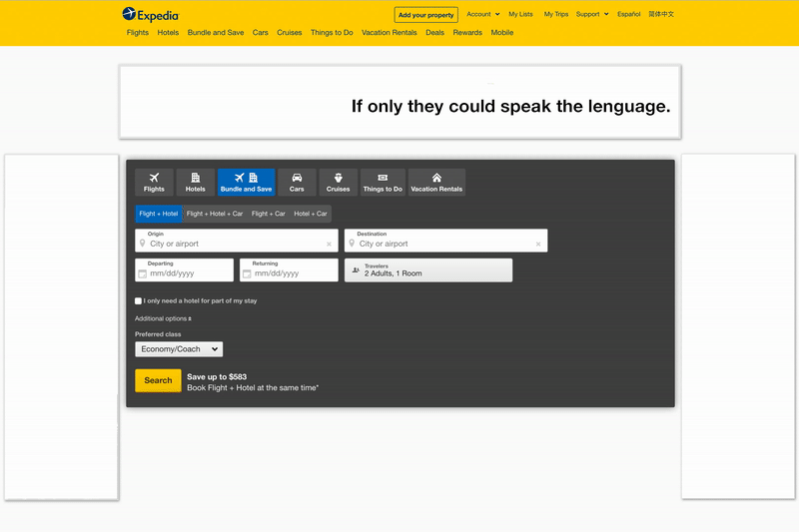Clear the Destination field with its X

click(x=538, y=245)
